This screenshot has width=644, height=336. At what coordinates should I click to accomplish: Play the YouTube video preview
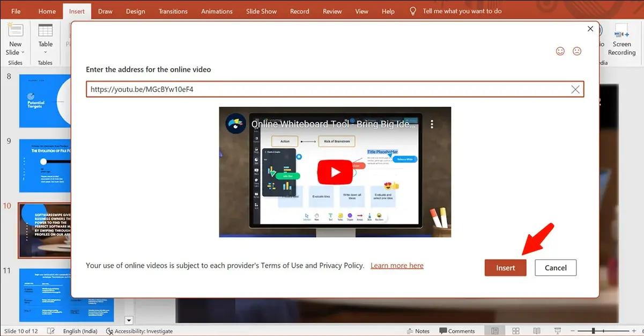point(335,172)
